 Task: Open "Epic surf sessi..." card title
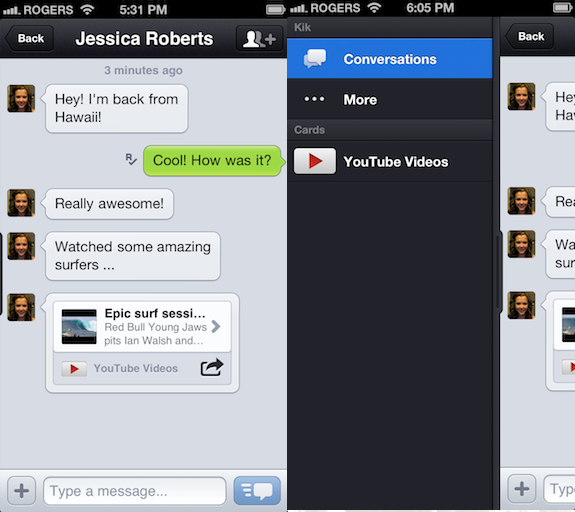point(155,313)
